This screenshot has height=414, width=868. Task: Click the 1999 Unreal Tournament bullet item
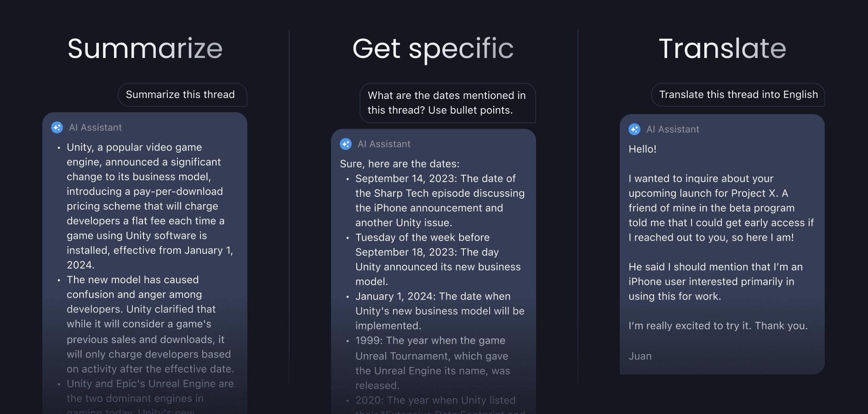point(432,363)
